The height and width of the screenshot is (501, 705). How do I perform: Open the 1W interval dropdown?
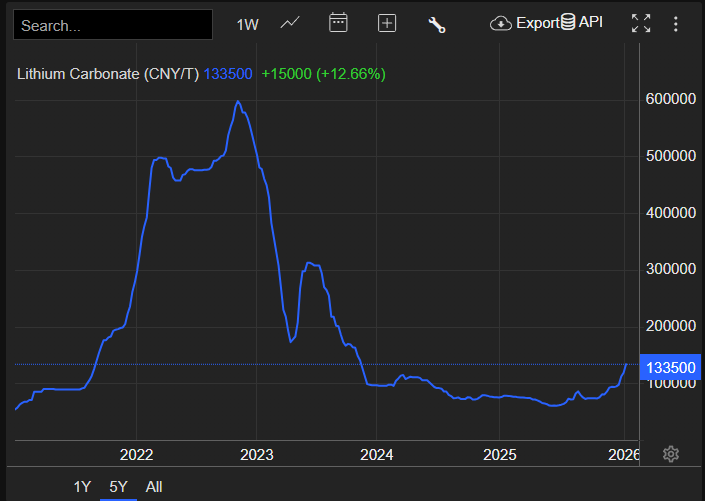pyautogui.click(x=247, y=25)
